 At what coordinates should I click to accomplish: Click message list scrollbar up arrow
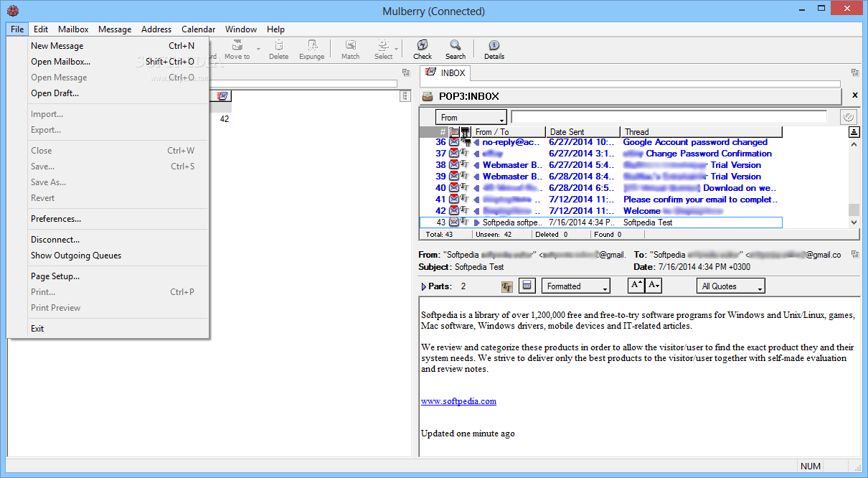tap(854, 144)
